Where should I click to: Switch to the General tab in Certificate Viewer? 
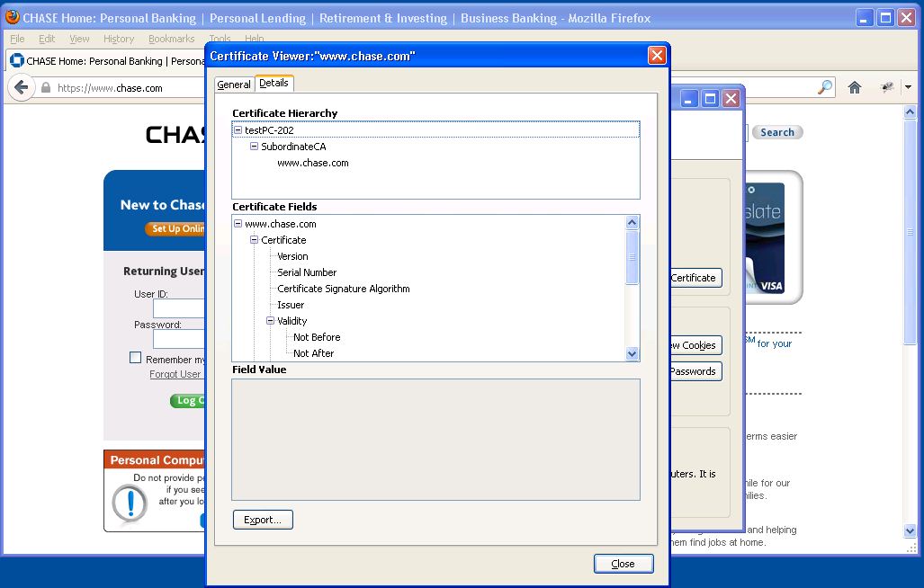coord(233,84)
